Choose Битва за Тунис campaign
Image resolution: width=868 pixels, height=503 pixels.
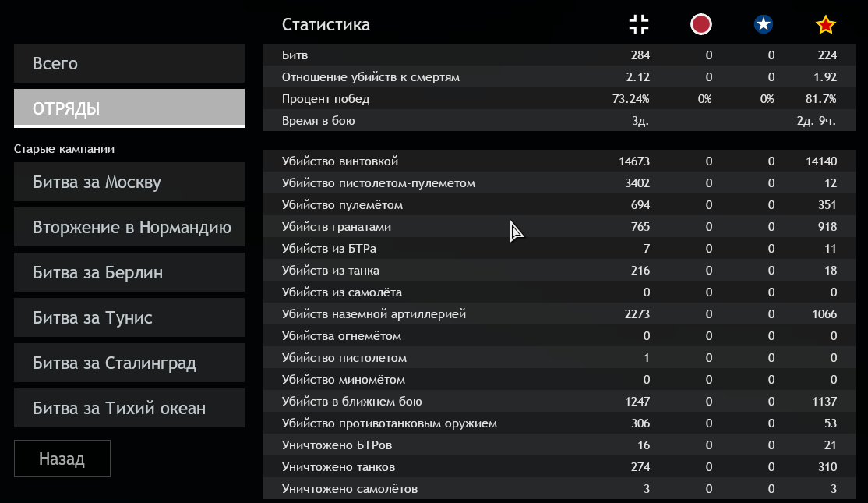coord(129,318)
